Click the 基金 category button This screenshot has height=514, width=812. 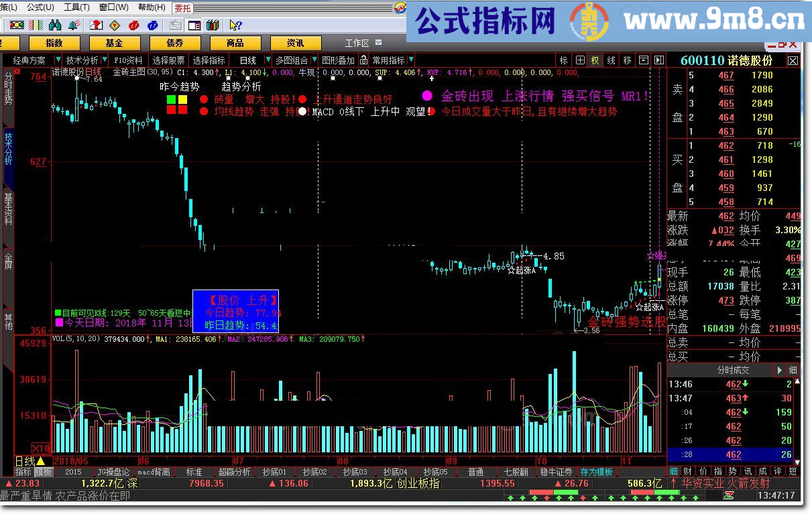(114, 43)
